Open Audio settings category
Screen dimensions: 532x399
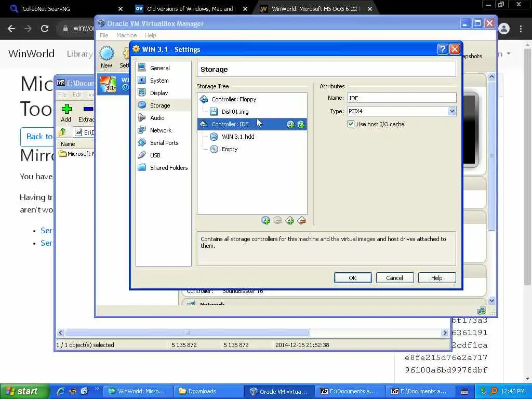pyautogui.click(x=157, y=118)
